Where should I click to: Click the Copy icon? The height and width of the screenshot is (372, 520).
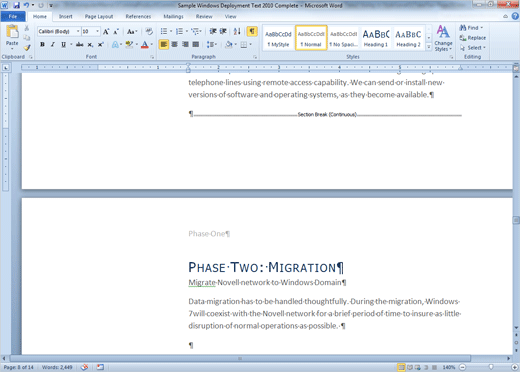(x=27, y=38)
